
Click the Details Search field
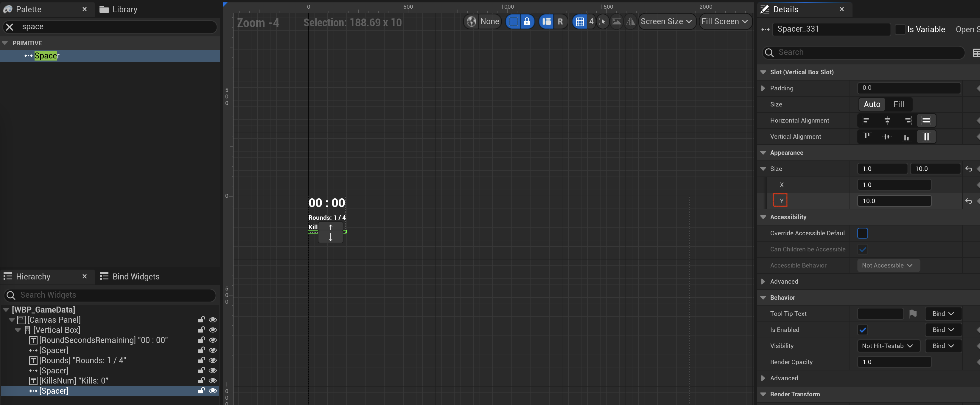[864, 52]
